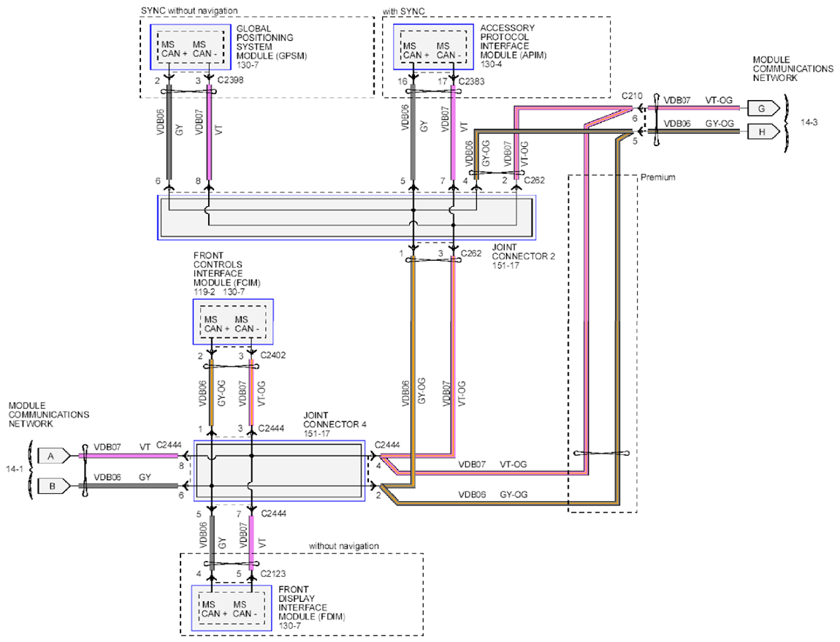
Task: Select the FCIM module MS CAN box
Action: click(x=232, y=324)
